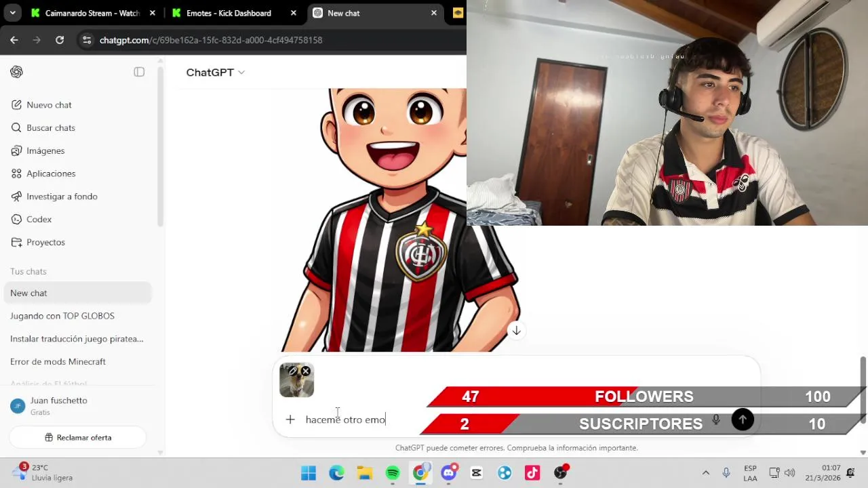Open the 'Jugando con TOP GLOBOS' chat
The image size is (868, 488).
click(78, 316)
